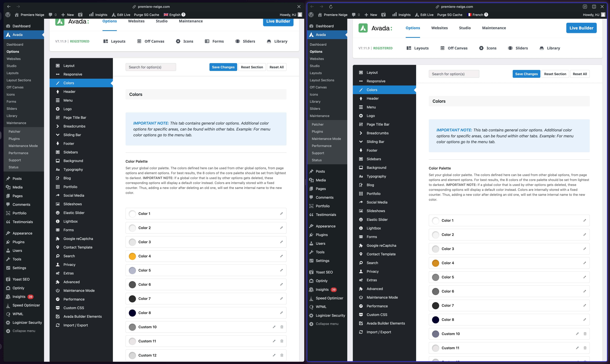Open Sliding Bar options section, right window
This screenshot has width=610, height=364.
[384, 142]
